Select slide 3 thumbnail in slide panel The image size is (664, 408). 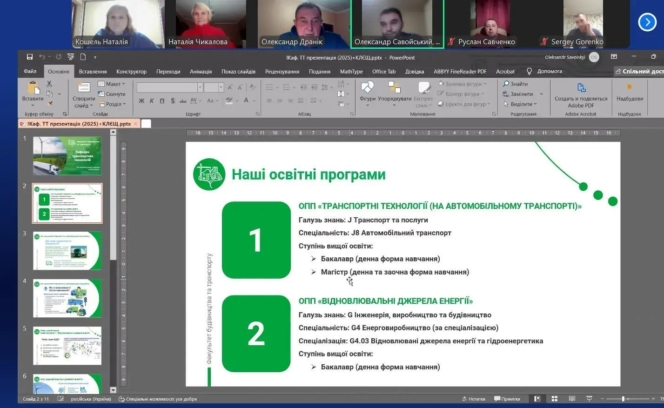pyautogui.click(x=67, y=251)
